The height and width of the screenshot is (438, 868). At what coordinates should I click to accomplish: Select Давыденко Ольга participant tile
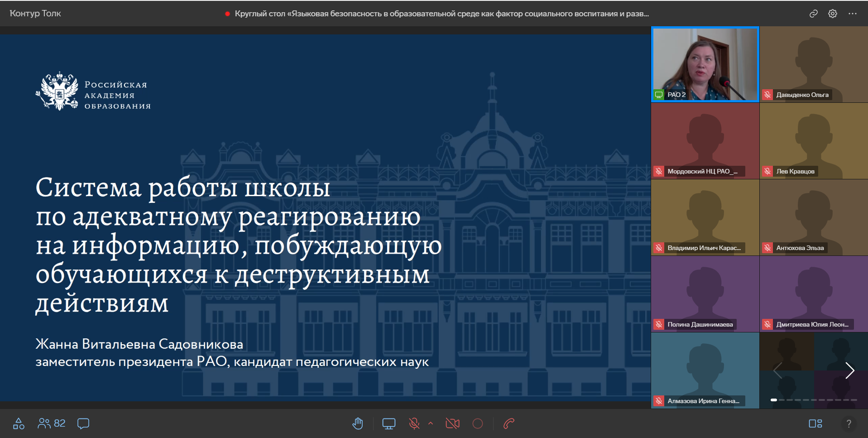coord(814,64)
